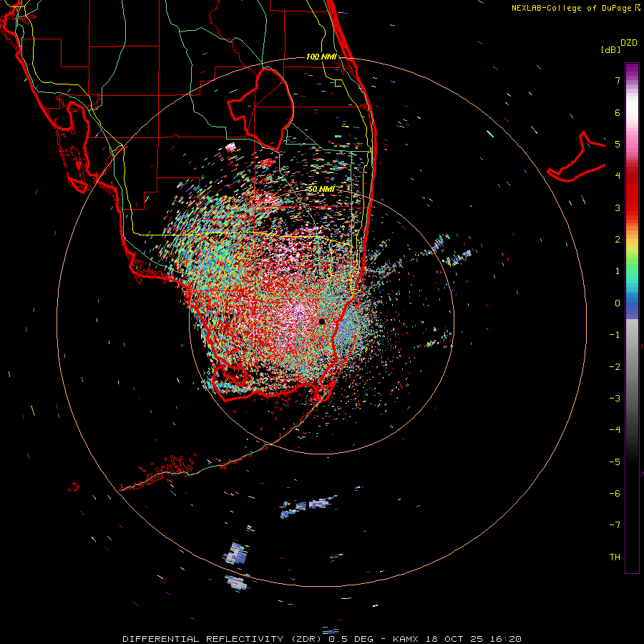The height and width of the screenshot is (644, 644).
Task: Click the TH label on the colorbar
Action: [x=615, y=557]
